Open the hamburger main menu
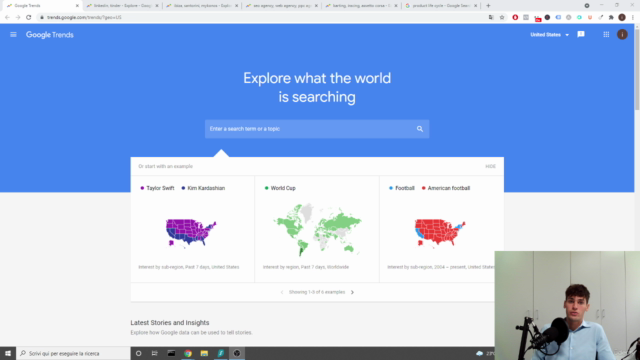The image size is (640, 360). point(13,35)
